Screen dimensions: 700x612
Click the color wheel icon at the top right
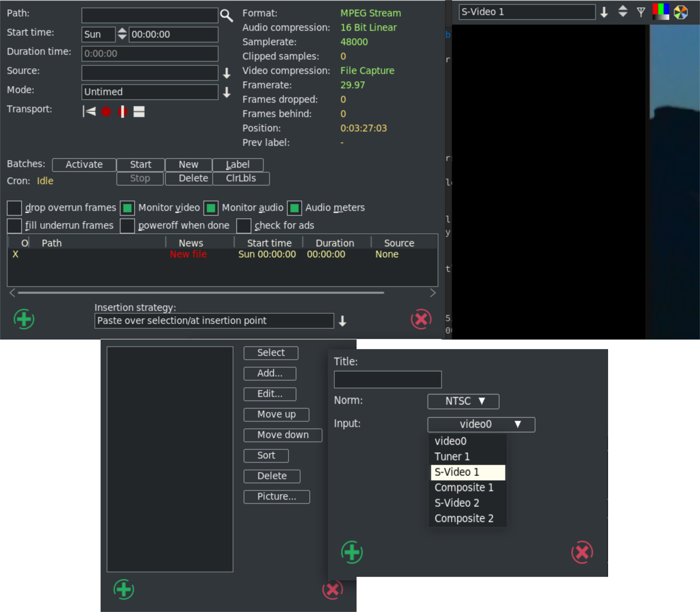point(680,12)
